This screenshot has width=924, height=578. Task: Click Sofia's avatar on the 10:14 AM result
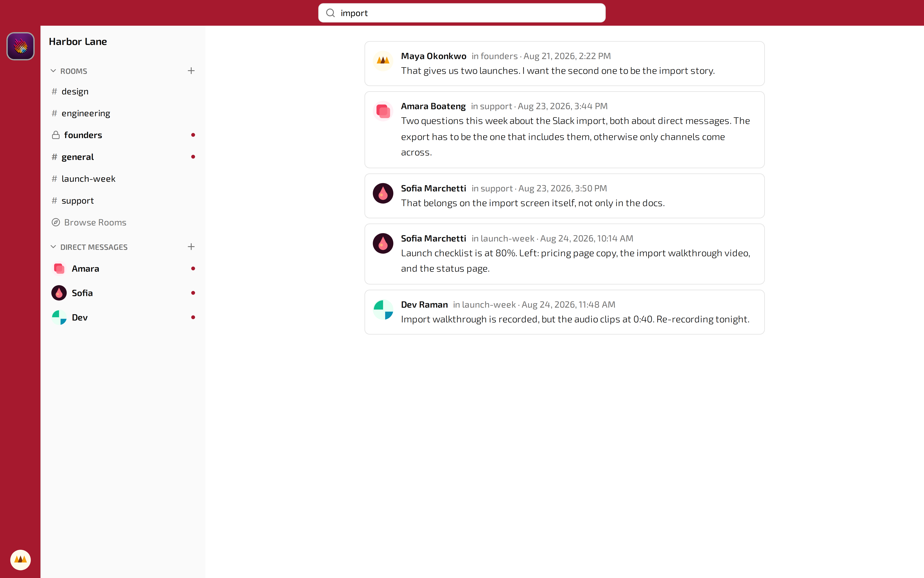point(383,243)
